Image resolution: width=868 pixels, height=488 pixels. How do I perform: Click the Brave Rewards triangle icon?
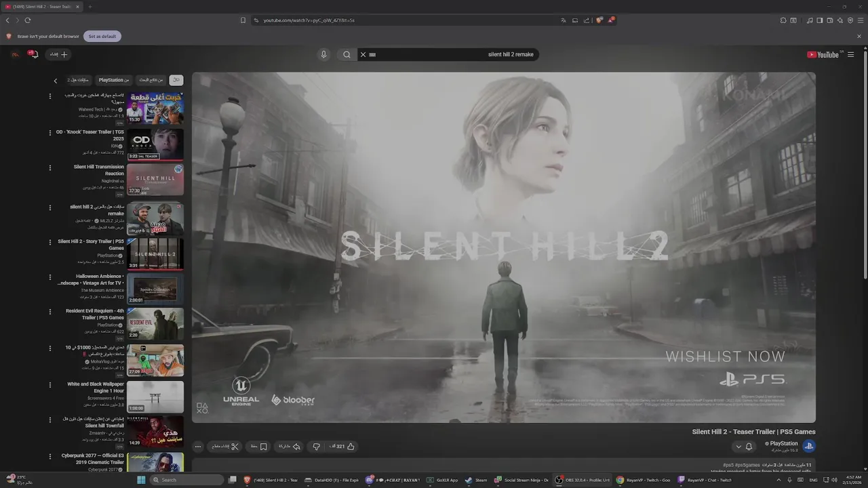coord(611,20)
